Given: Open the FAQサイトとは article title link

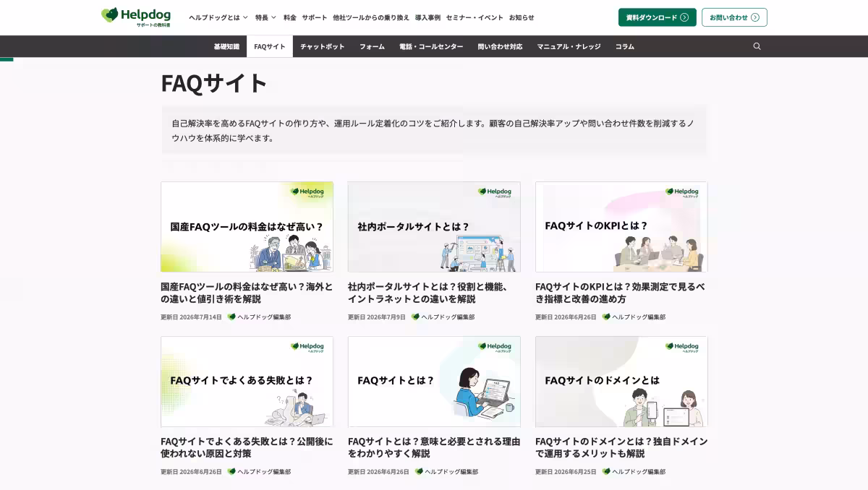Looking at the screenshot, I should point(434,447).
